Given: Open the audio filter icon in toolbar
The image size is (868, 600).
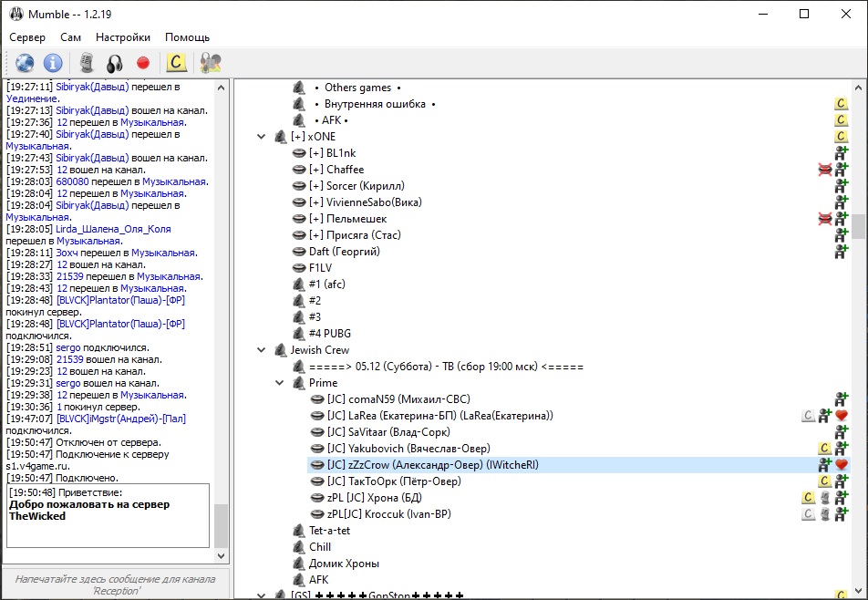Looking at the screenshot, I should click(x=211, y=63).
